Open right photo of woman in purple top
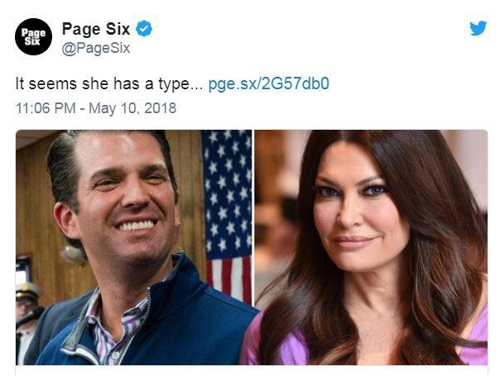 point(371,247)
